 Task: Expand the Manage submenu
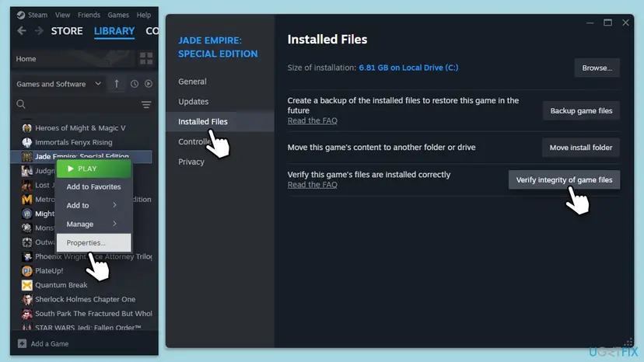(x=93, y=224)
